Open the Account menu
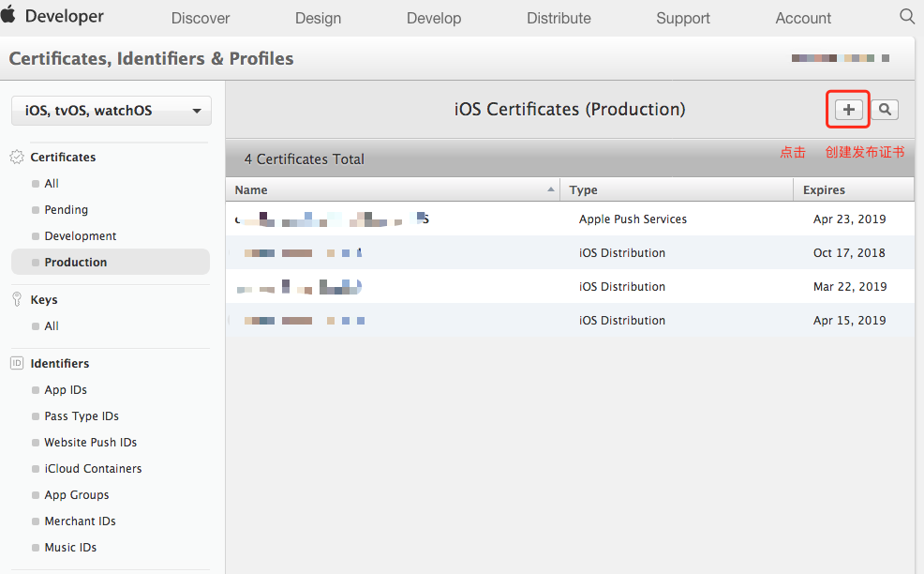This screenshot has height=574, width=924. tap(803, 18)
